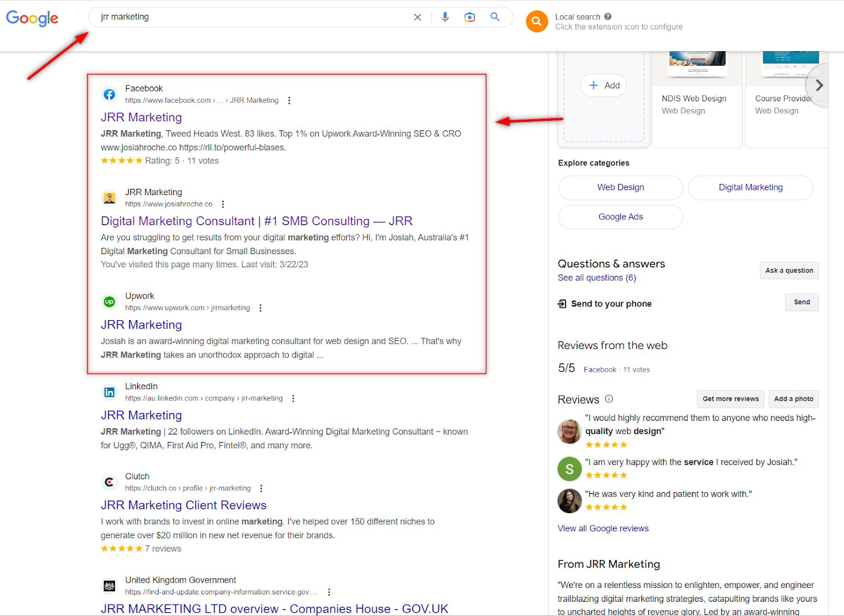
Task: Open the NDIS Web Design service card
Action: (x=697, y=99)
